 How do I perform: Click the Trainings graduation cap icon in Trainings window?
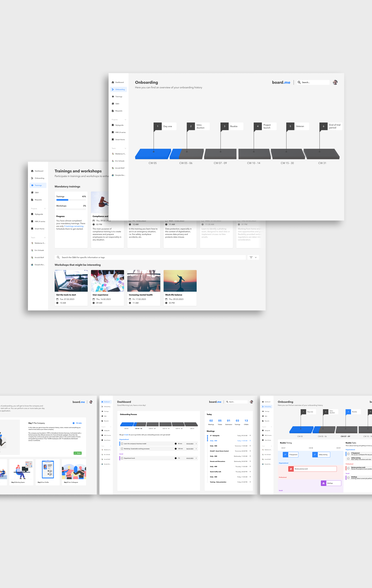[x=32, y=185]
